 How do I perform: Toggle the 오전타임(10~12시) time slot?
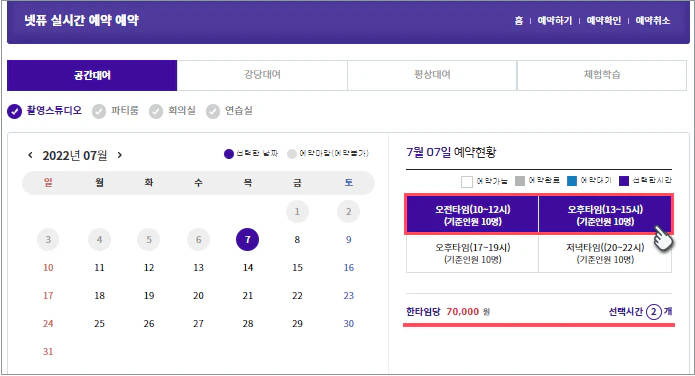tap(472, 215)
